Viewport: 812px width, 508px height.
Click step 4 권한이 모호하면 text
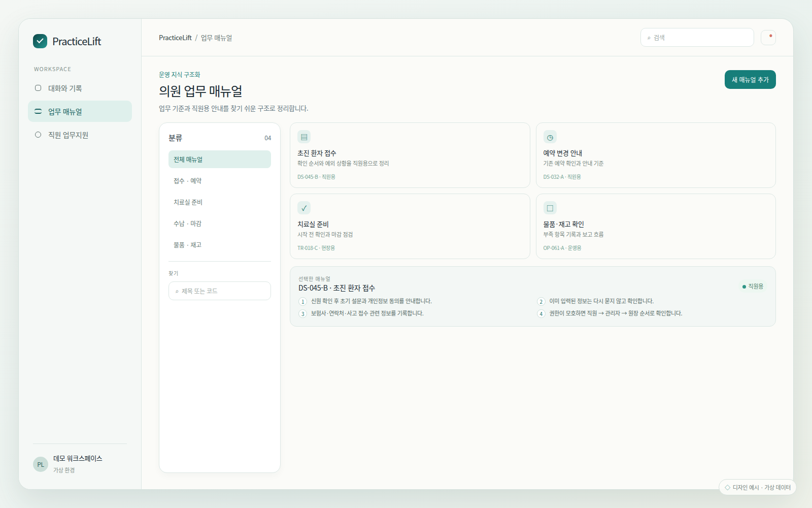pos(616,313)
